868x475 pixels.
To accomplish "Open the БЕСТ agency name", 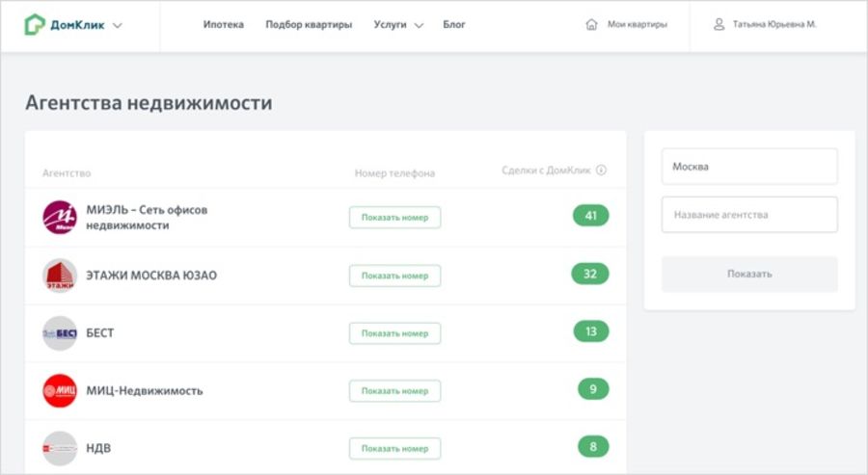I will (99, 333).
